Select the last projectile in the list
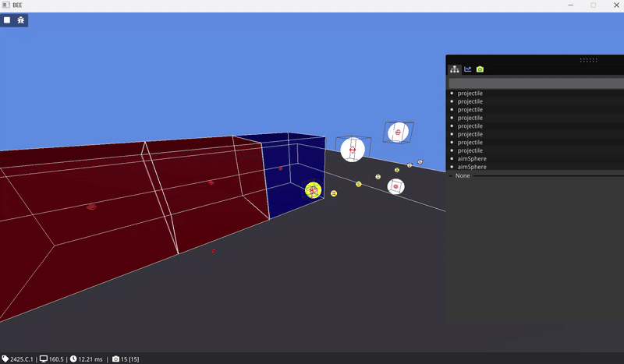 470,150
